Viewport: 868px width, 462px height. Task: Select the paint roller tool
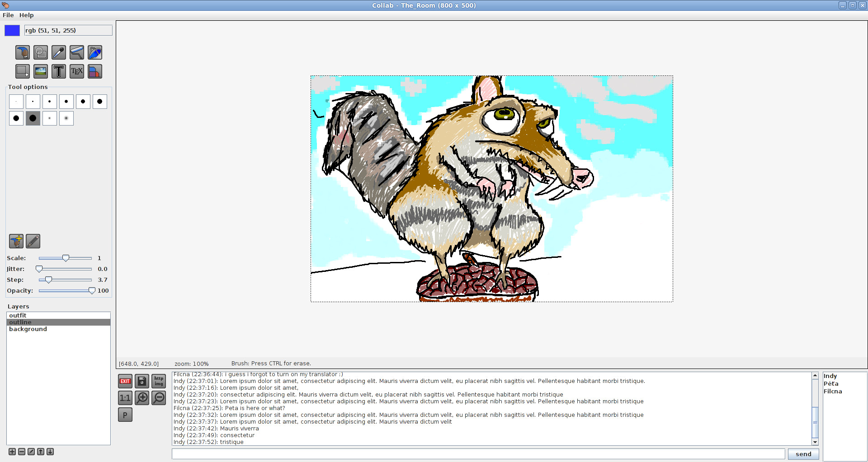coord(77,52)
